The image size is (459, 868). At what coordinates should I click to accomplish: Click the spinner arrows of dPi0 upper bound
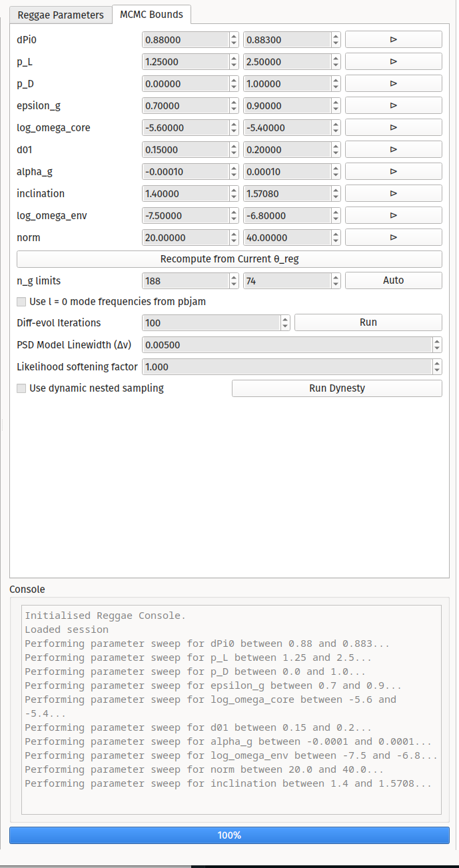coord(336,39)
